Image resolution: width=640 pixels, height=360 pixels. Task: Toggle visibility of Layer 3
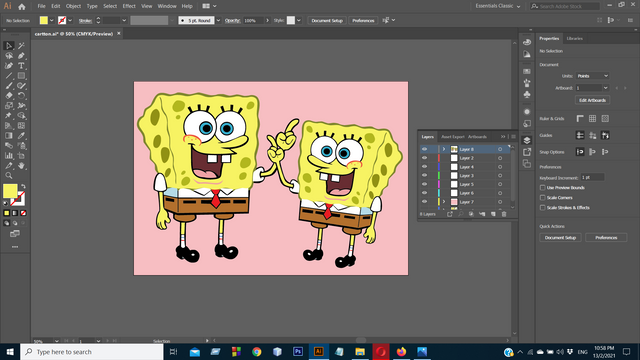pyautogui.click(x=424, y=176)
